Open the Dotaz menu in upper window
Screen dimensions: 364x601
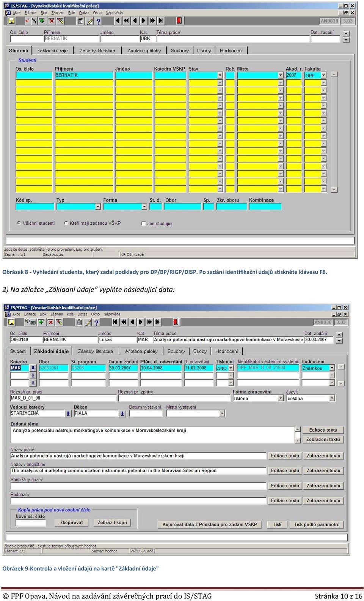[x=84, y=13]
